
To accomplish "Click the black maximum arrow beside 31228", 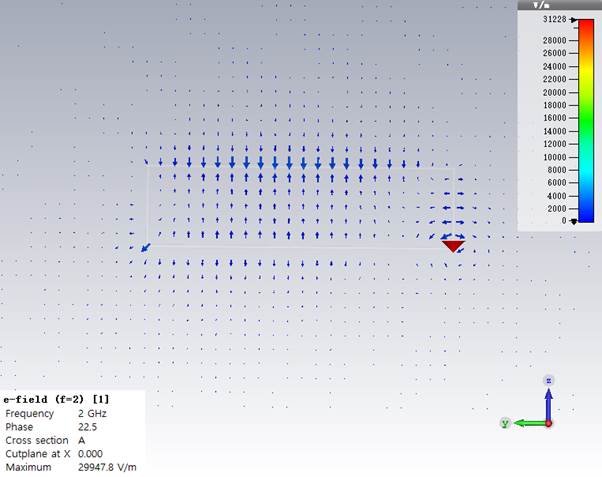I will pos(574,20).
